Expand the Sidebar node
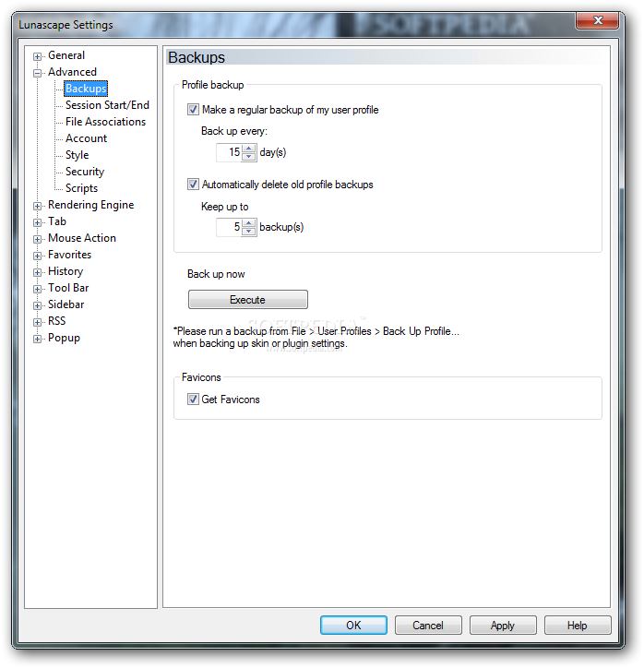This screenshot has height=668, width=644. [x=38, y=305]
